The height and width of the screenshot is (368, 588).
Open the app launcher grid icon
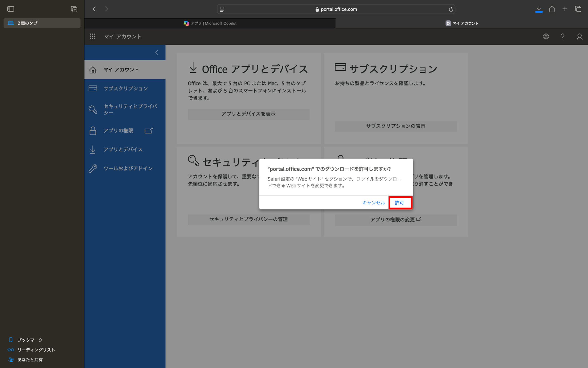[x=92, y=36]
